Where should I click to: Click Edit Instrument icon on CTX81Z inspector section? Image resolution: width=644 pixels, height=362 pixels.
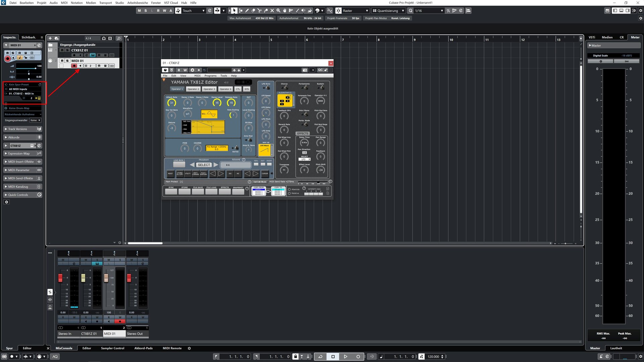tap(39, 145)
